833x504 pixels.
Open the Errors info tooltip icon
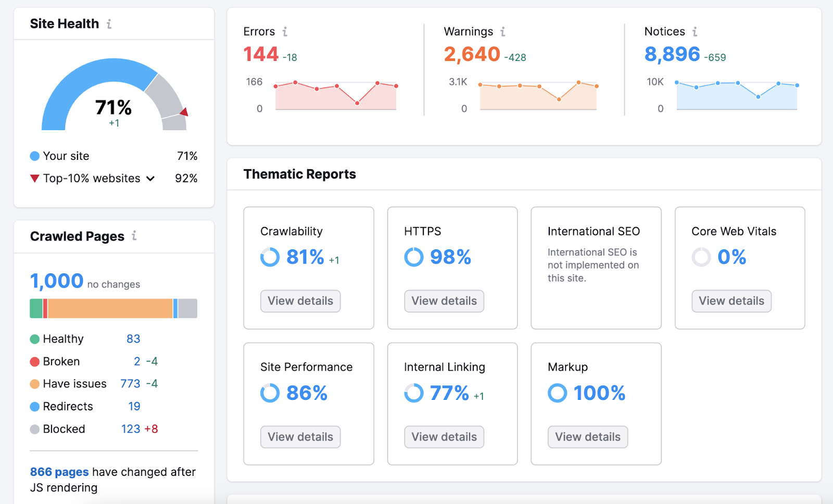click(x=284, y=31)
